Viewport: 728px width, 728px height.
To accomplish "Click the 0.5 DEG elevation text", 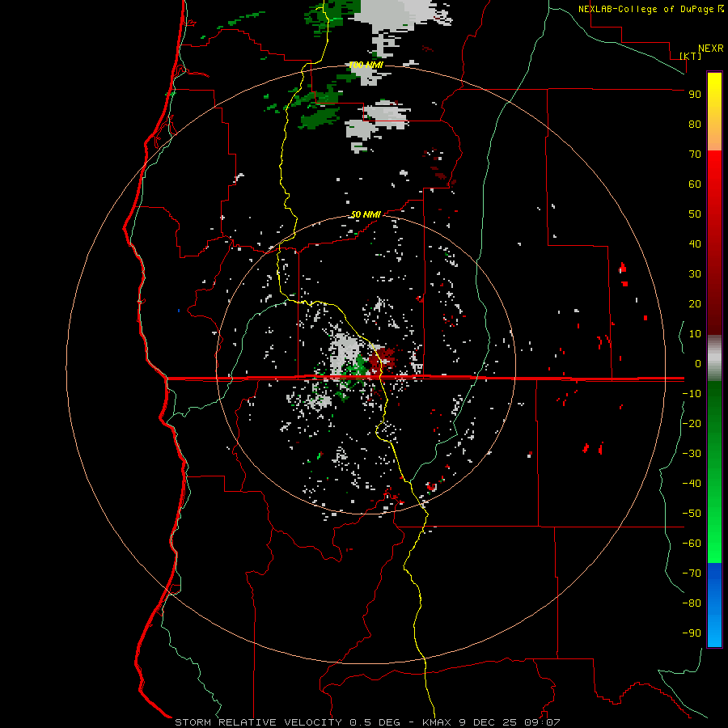I will pyautogui.click(x=375, y=722).
